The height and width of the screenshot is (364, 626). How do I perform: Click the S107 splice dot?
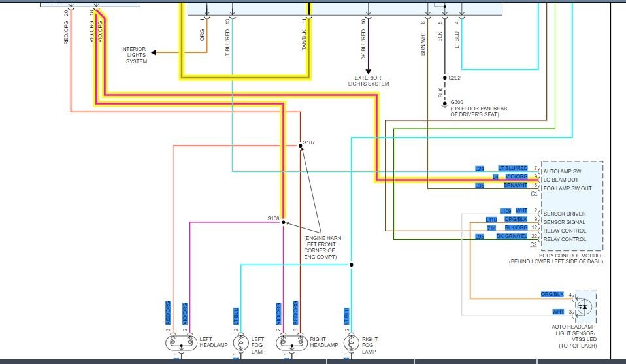[x=300, y=146]
